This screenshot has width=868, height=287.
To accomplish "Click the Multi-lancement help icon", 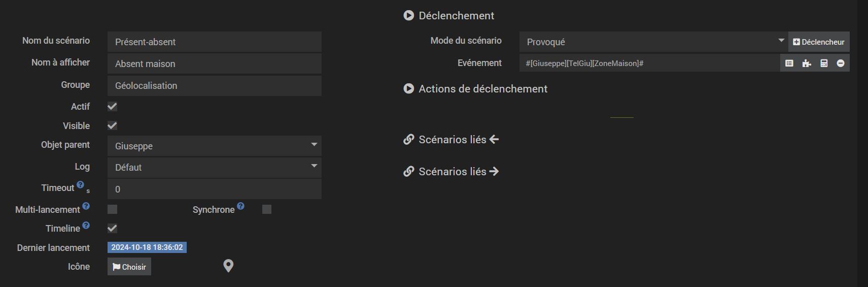I will coord(86,206).
